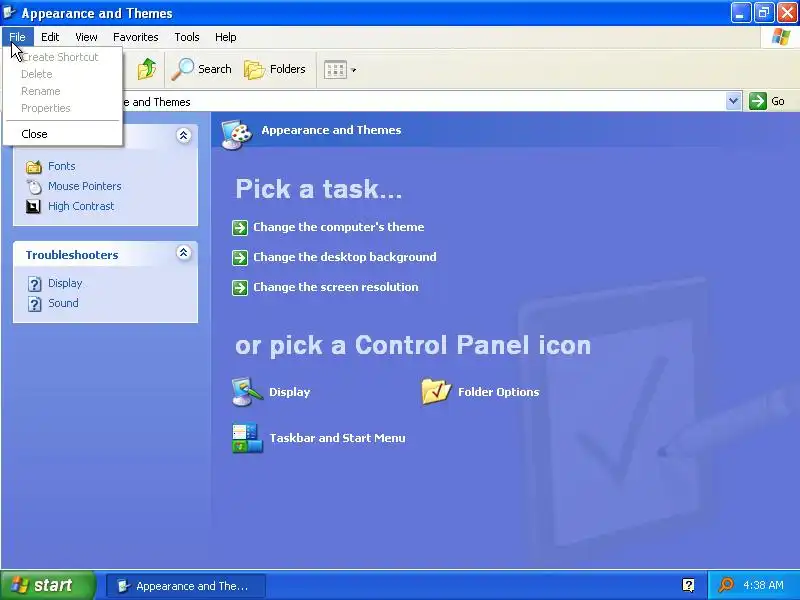Click the greyed Properties menu entry

[63, 108]
